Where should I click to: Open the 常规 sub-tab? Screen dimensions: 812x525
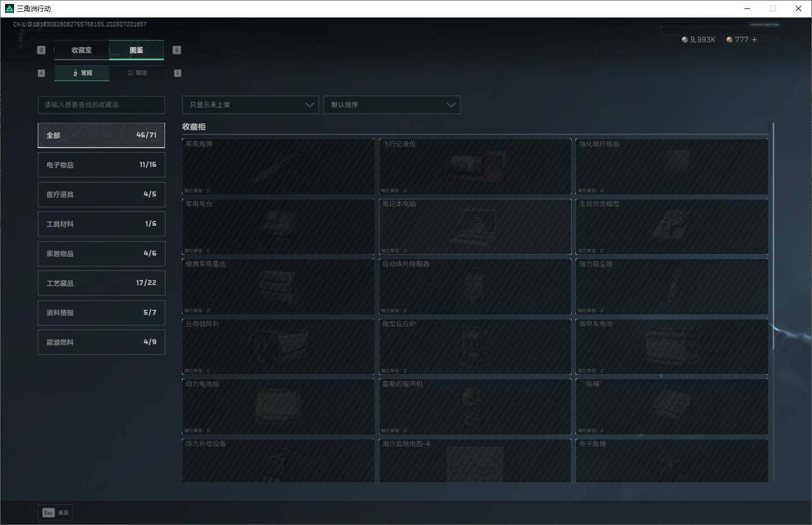click(x=82, y=73)
